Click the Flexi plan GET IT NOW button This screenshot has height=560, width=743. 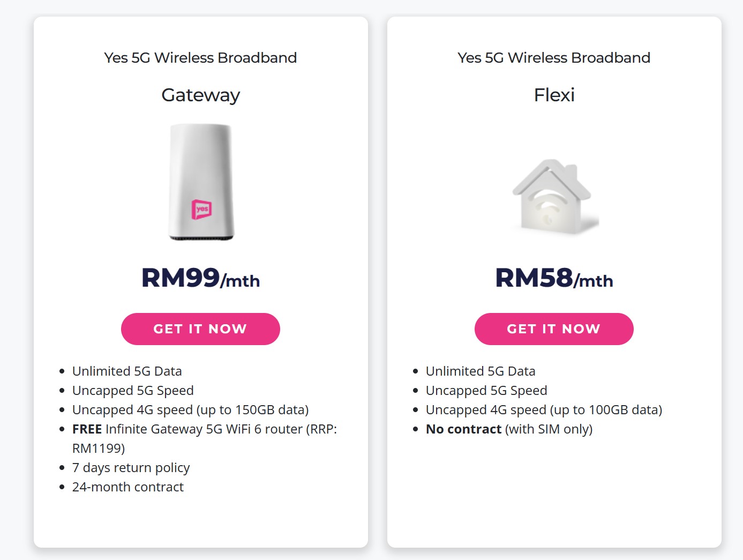554,329
